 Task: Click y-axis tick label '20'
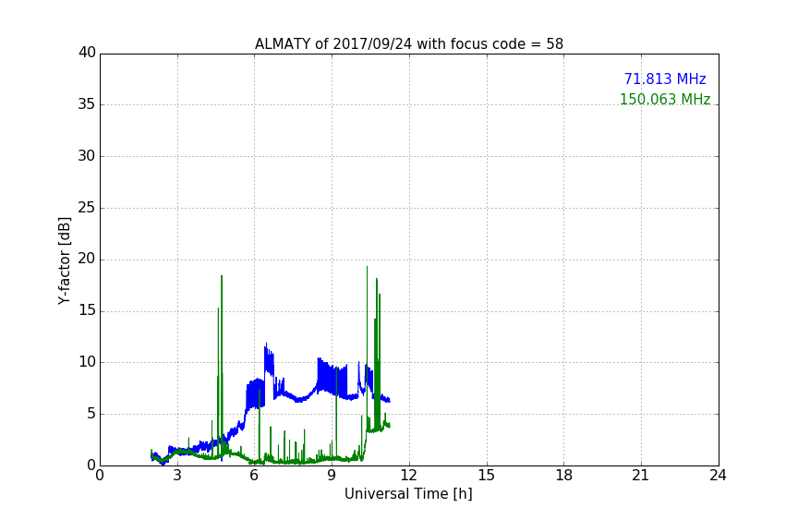[87, 260]
